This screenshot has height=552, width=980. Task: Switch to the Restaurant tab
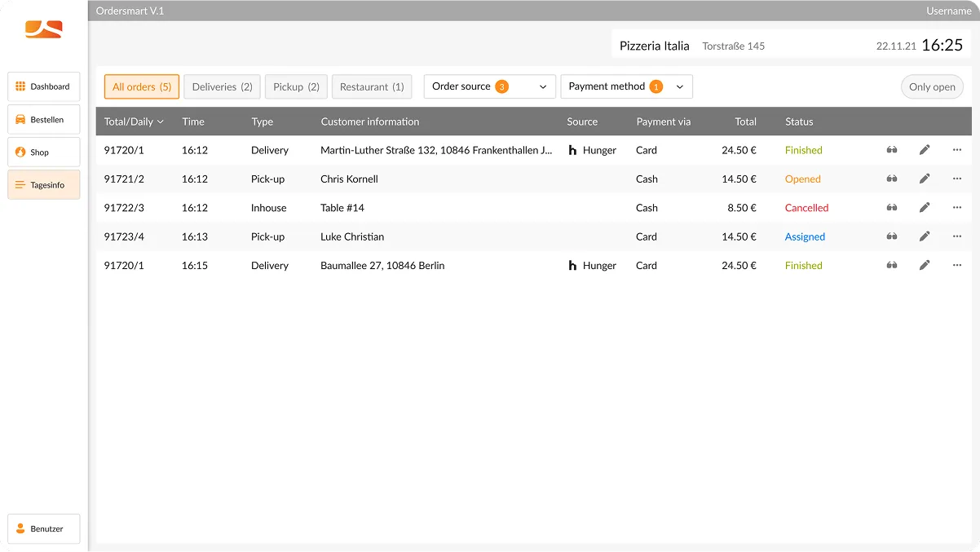click(372, 86)
